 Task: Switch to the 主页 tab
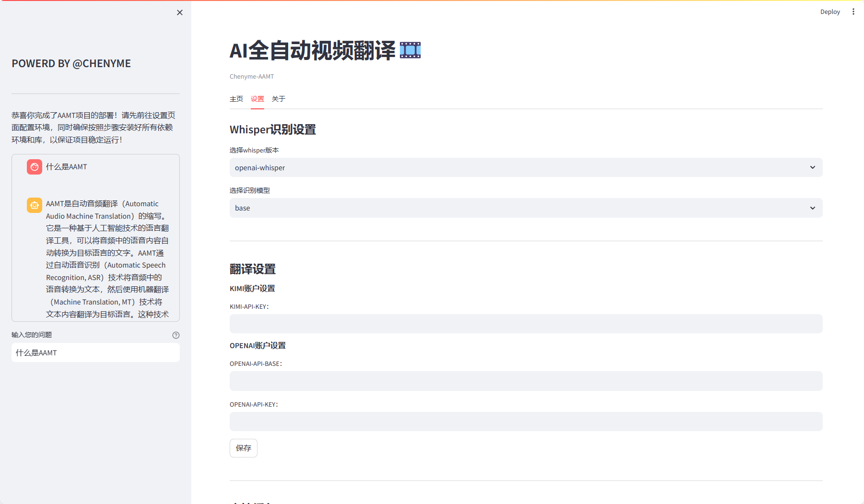point(236,99)
